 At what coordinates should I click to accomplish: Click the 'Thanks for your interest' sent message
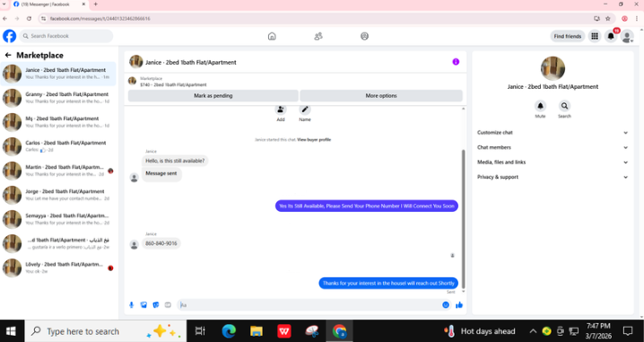[388, 283]
